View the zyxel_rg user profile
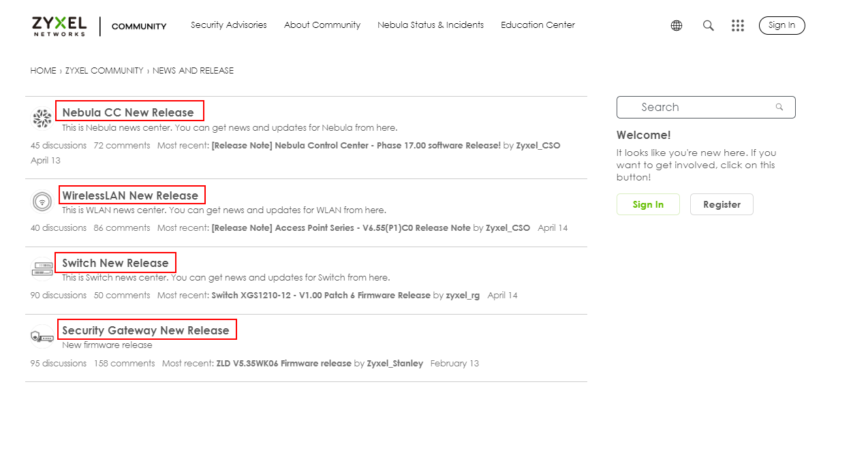The width and height of the screenshot is (868, 459). tap(463, 296)
